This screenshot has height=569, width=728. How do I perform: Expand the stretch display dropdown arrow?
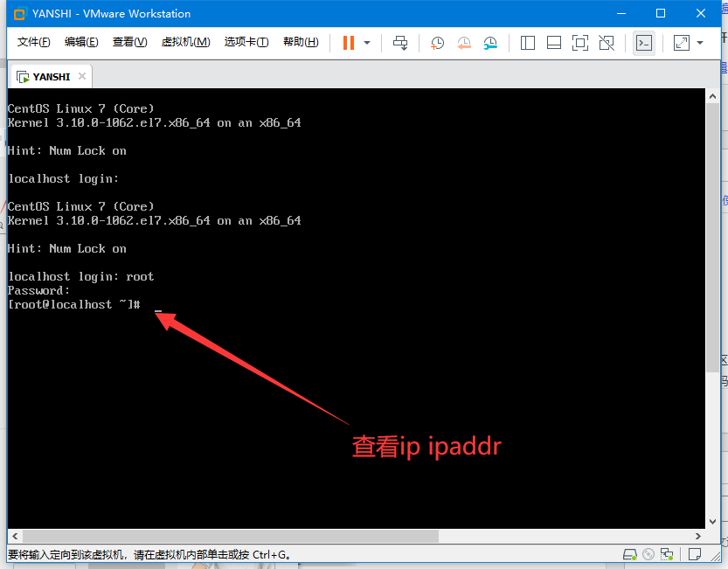click(699, 43)
